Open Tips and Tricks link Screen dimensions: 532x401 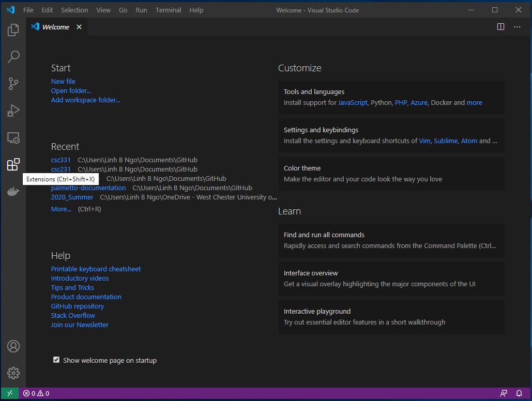pos(72,288)
